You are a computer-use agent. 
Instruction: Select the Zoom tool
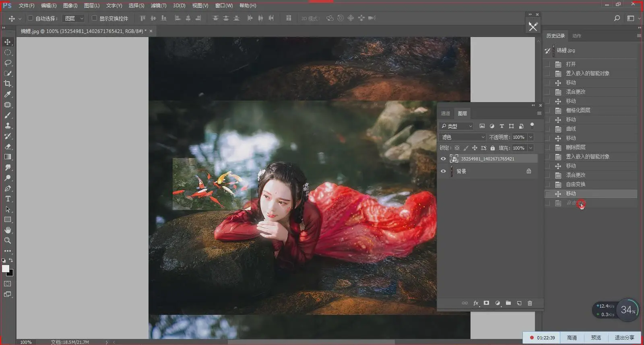(8, 240)
